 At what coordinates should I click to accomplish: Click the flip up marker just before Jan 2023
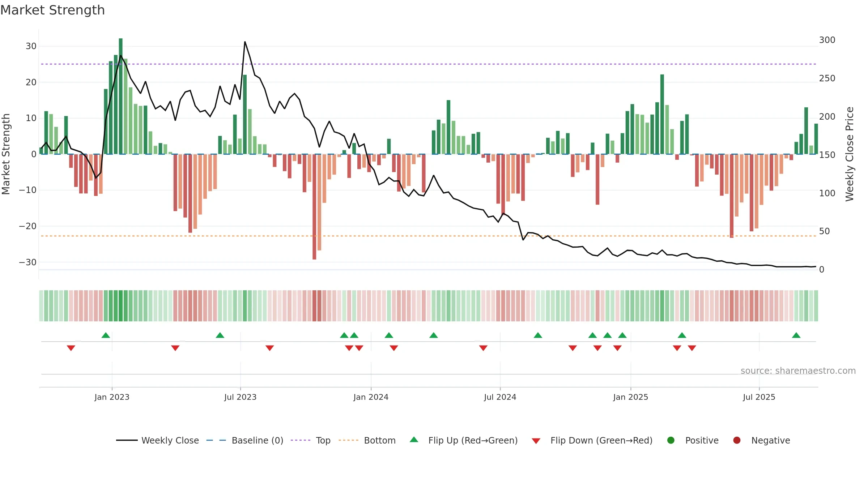[x=106, y=335]
